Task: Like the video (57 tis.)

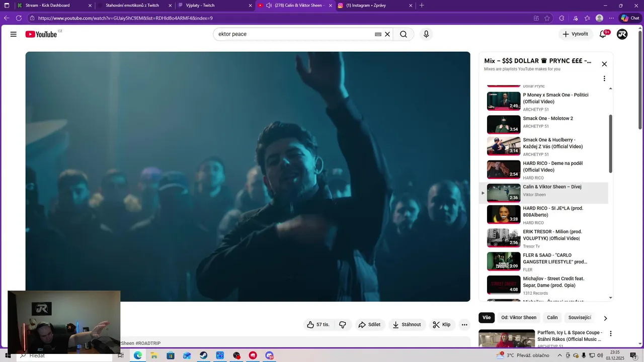Action: click(319, 325)
